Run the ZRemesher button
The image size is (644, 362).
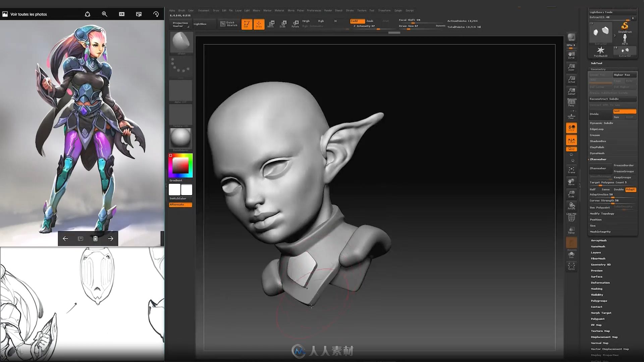coord(600,168)
